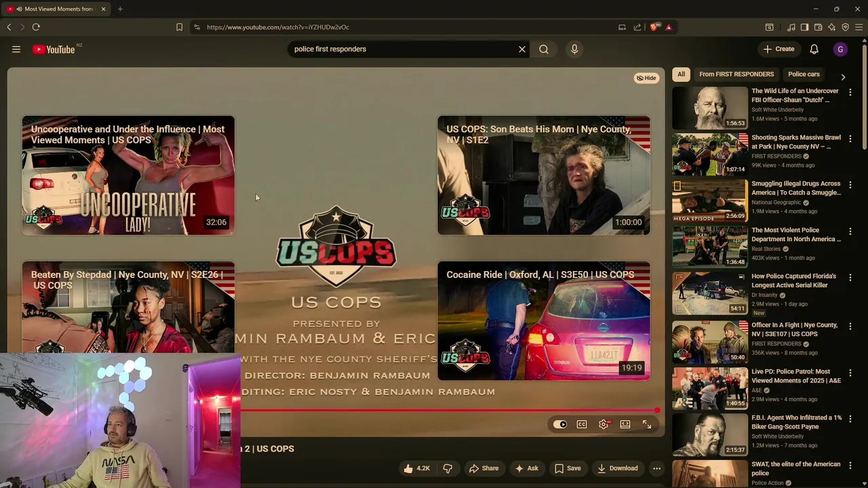The height and width of the screenshot is (488, 868).
Task: Click the Share button
Action: (x=484, y=468)
